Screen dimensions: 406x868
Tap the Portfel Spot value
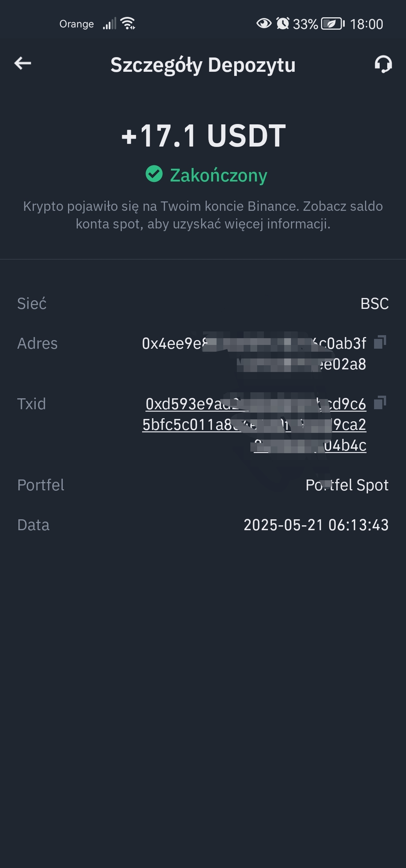coord(347,485)
